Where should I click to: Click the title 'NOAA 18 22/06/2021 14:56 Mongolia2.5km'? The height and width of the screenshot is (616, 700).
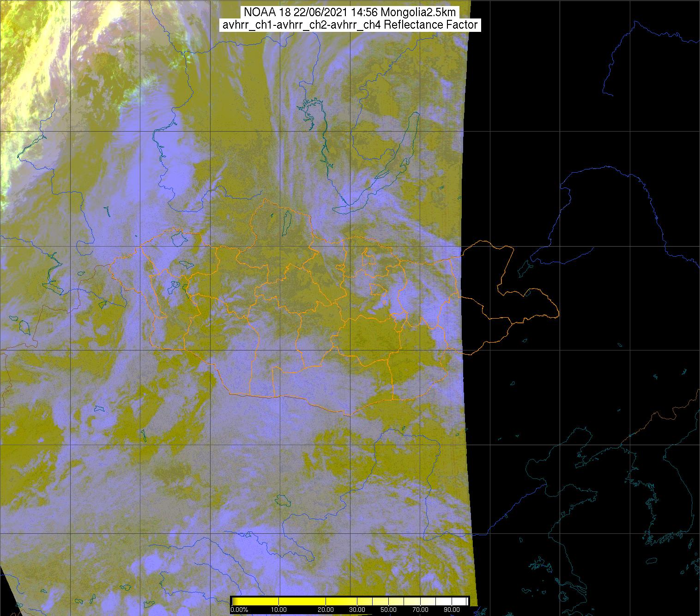coord(350,12)
